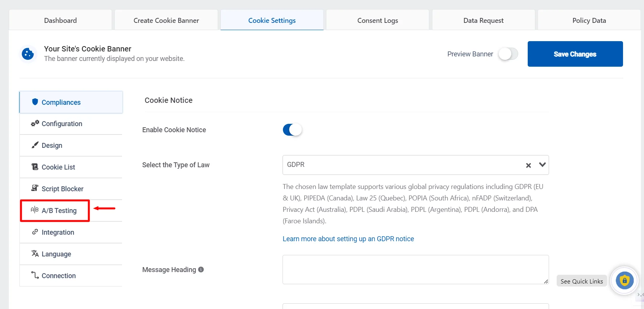Click the shield icon next to Compliances
Screen dimensions: 644x309
pyautogui.click(x=35, y=102)
